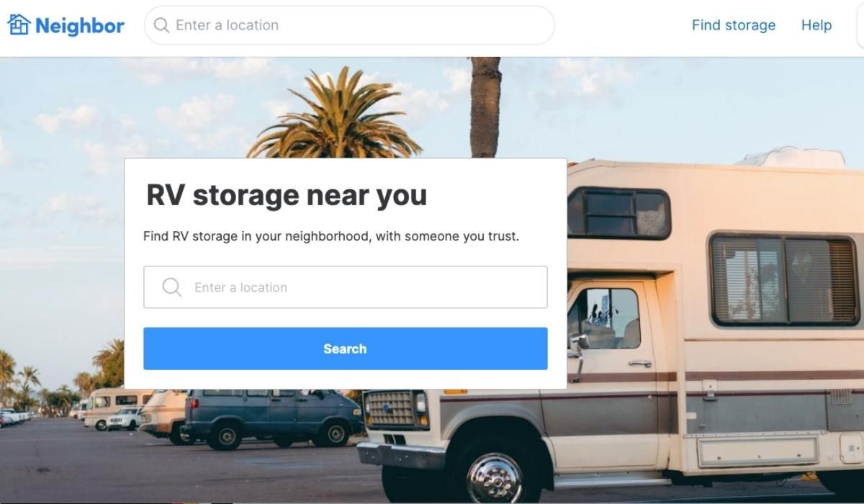Select the "RV storage near you" heading
The image size is (864, 504).
point(287,195)
